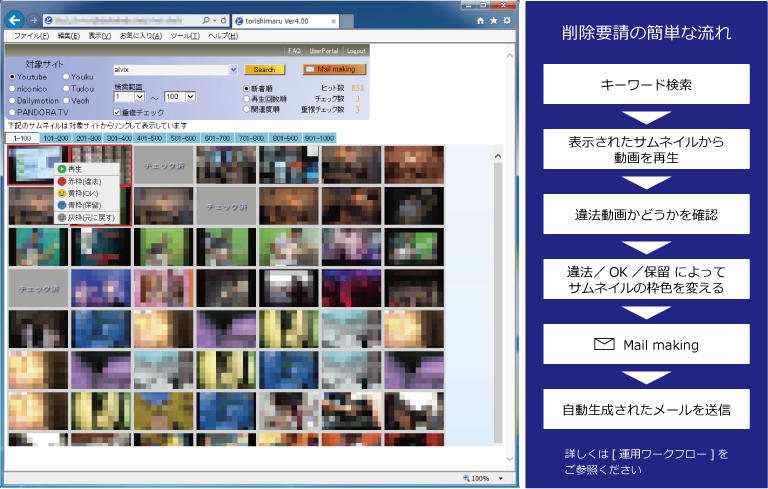The height and width of the screenshot is (489, 768).
Task: Open the 表示(V) menu
Action: click(99, 36)
